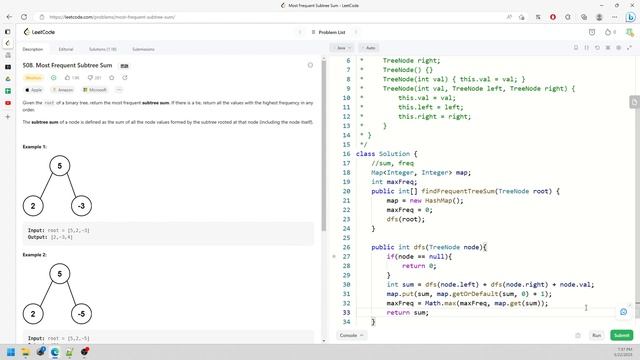Screen dimensions: 640x360
Task: Switch to the Description tab
Action: tap(33, 49)
